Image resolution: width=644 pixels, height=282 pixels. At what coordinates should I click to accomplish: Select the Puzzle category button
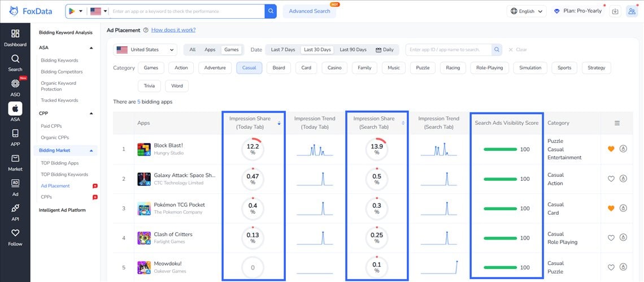click(x=423, y=68)
